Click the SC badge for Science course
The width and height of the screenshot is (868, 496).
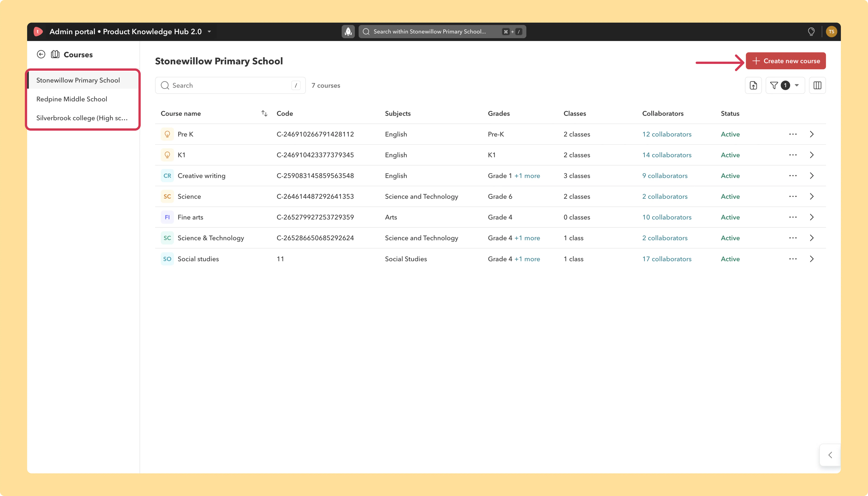click(167, 197)
